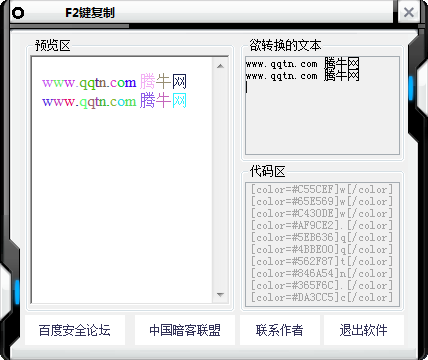Click the preview area vertical scrollbar track
This screenshot has height=360, width=428.
tap(220, 180)
